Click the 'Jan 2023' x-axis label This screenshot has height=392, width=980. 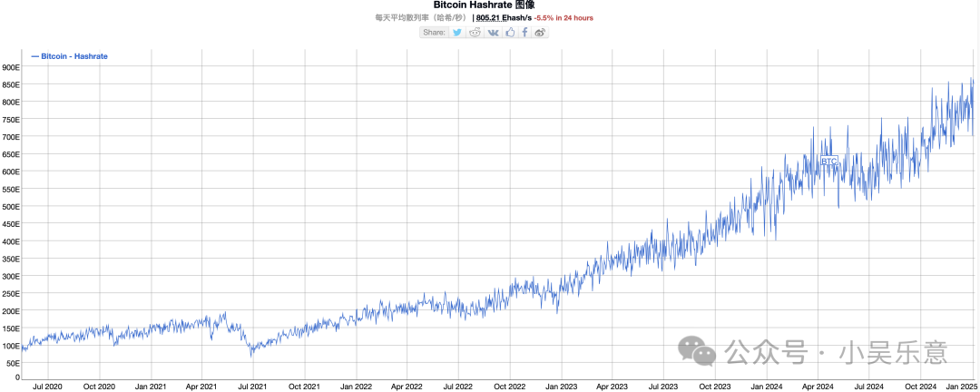pyautogui.click(x=561, y=387)
